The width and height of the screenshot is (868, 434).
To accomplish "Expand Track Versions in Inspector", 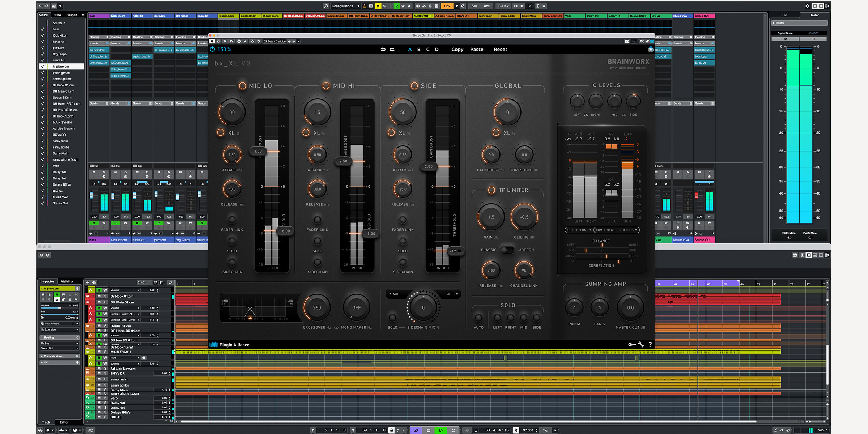I will click(60, 356).
